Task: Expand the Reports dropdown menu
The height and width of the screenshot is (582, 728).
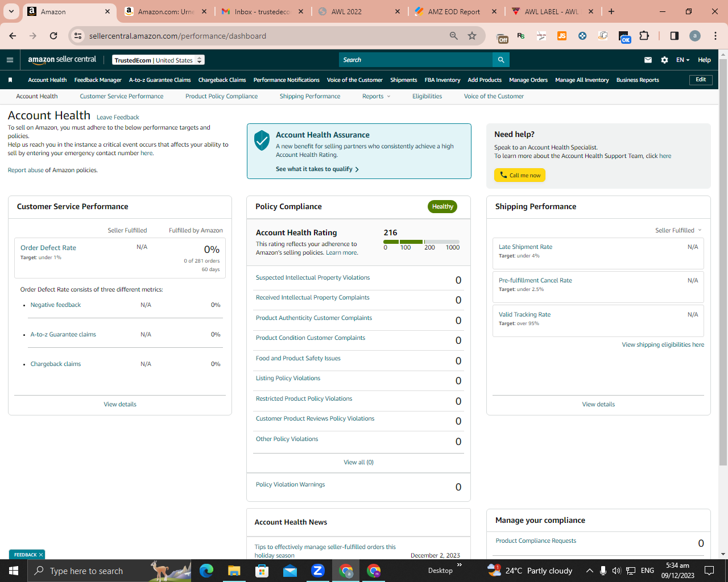Action: [x=377, y=97]
